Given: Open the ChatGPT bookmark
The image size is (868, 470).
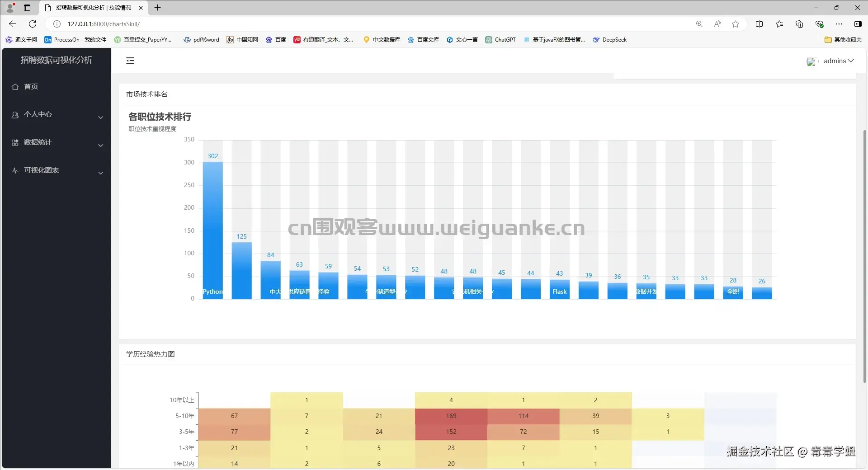Looking at the screenshot, I should (500, 40).
